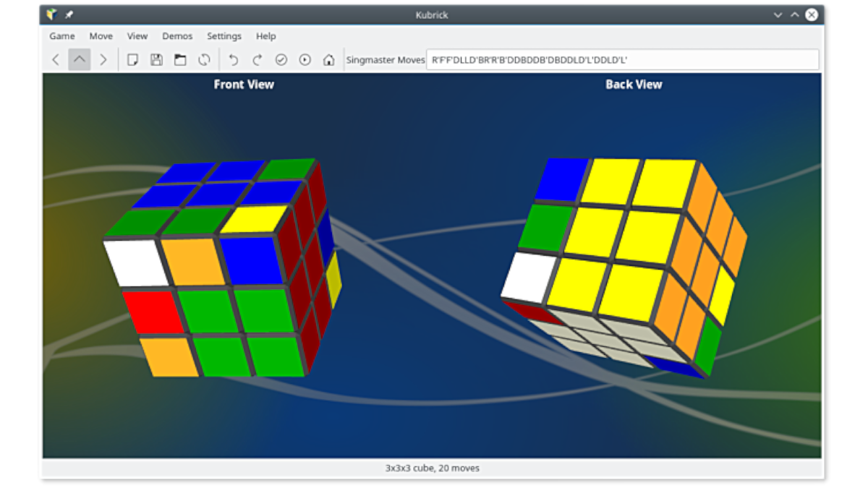Rescramble the cube using the circular-arrows icon
Image resolution: width=868 pixels, height=488 pixels.
click(x=205, y=59)
